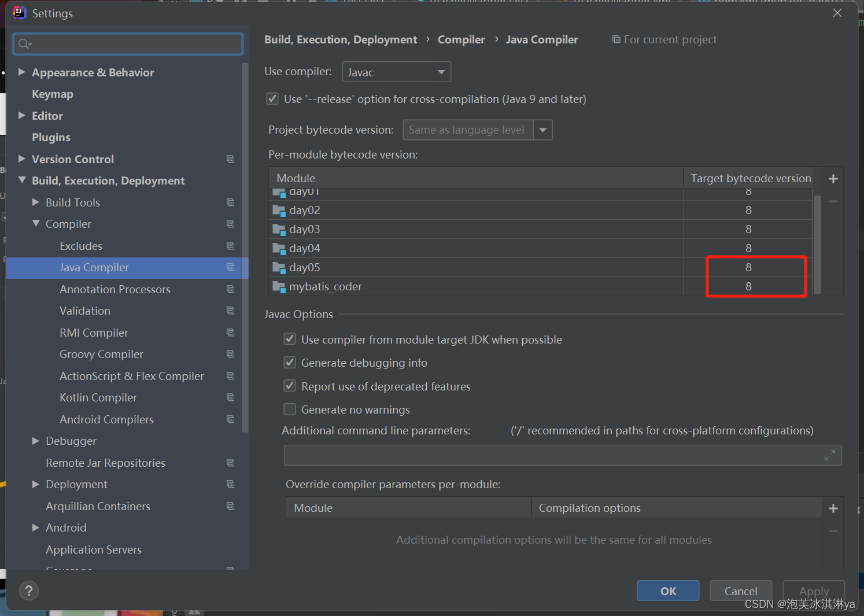Click the day05 module folder icon
Screen dimensions: 864x616
(278, 267)
